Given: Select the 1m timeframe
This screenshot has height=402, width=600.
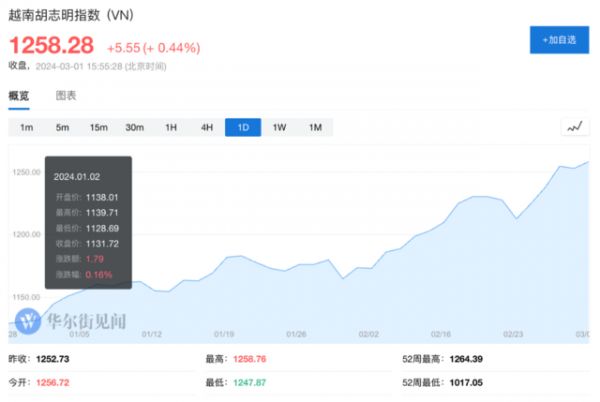Looking at the screenshot, I should click(x=27, y=127).
